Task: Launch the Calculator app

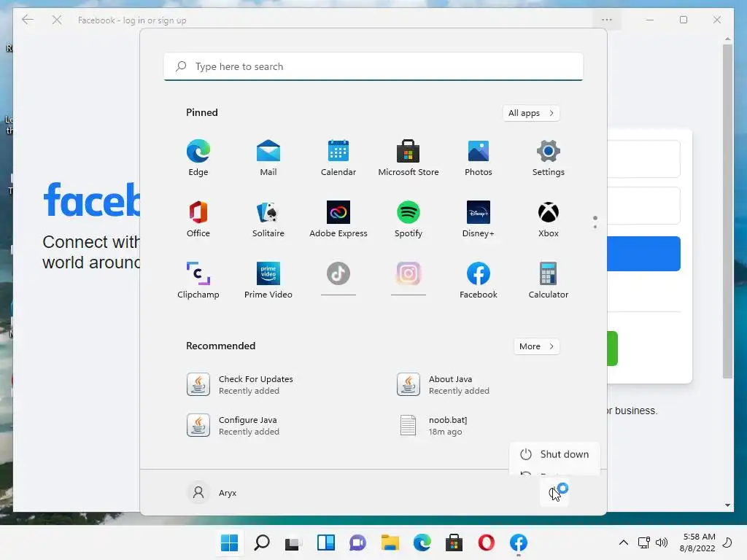Action: (549, 280)
